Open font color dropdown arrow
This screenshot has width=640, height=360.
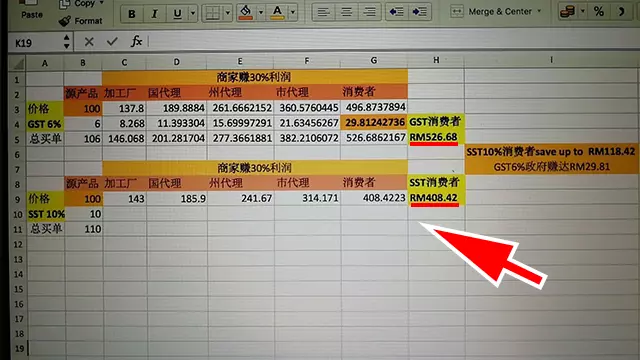tap(293, 12)
